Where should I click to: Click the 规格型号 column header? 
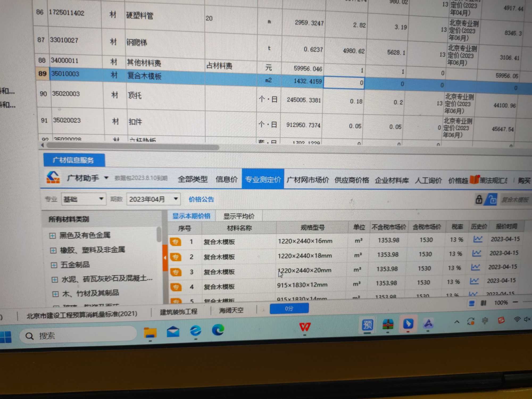[x=313, y=227]
